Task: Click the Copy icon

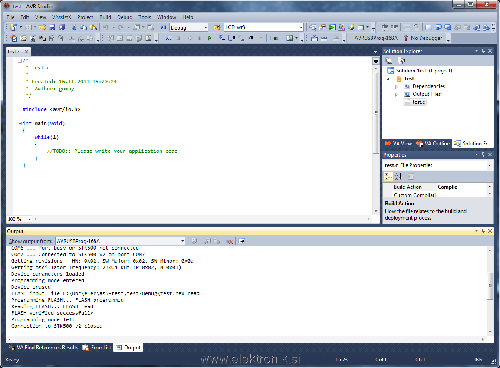Action: coord(83,27)
